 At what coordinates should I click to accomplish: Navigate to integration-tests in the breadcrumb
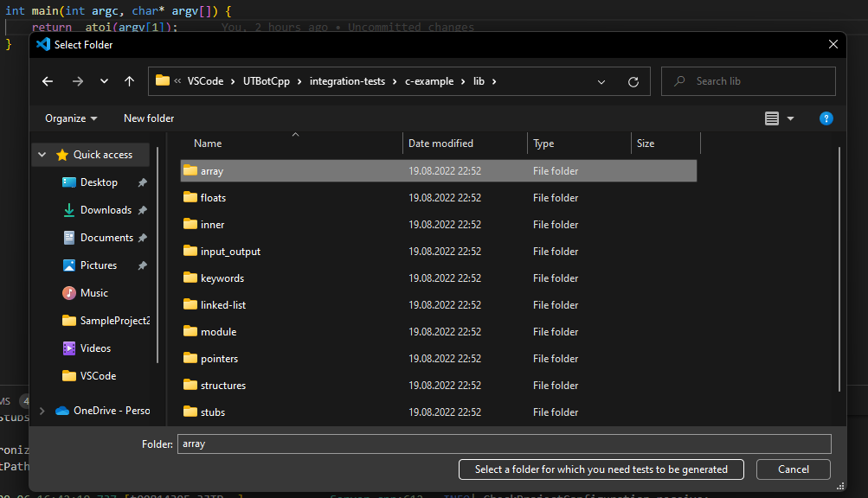(347, 81)
